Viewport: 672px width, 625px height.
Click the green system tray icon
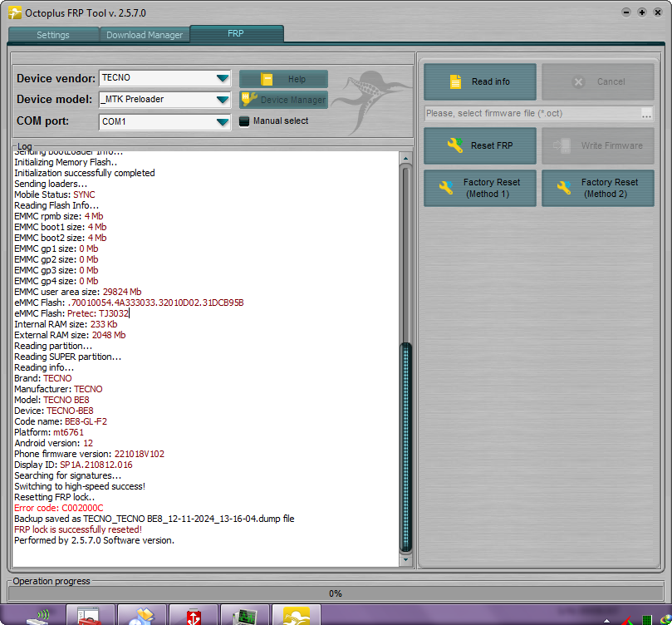point(647,620)
